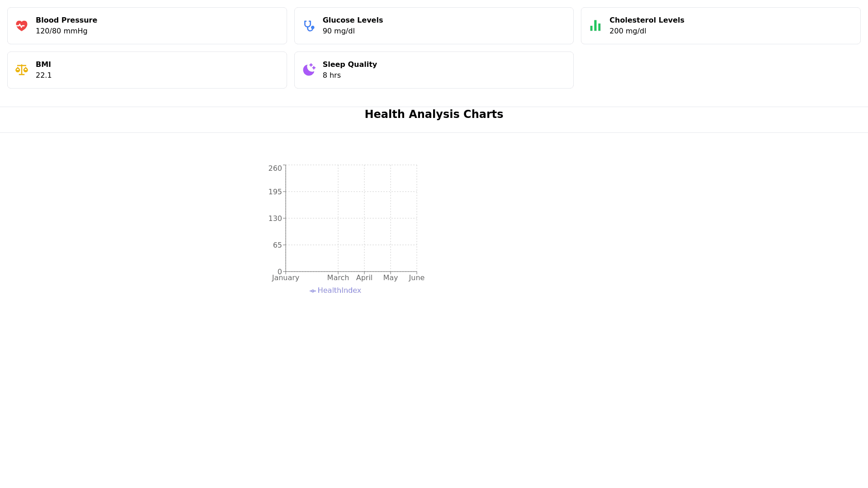Click the BMI value 22.1
Viewport: 868px width, 488px height.
click(44, 75)
